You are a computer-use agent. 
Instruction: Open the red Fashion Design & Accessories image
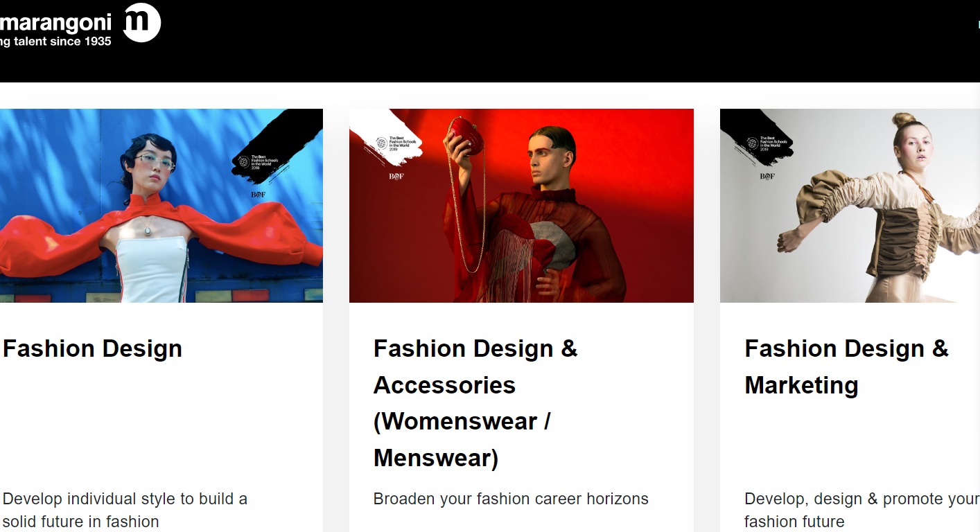tap(521, 206)
